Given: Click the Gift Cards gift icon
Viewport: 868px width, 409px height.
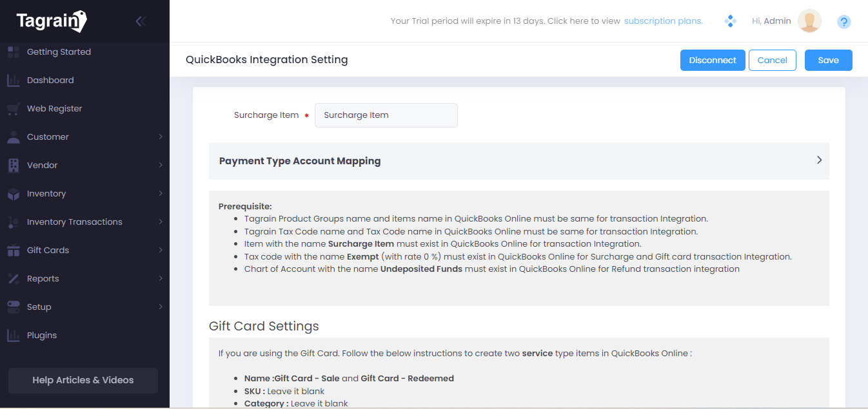Looking at the screenshot, I should pyautogui.click(x=13, y=251).
